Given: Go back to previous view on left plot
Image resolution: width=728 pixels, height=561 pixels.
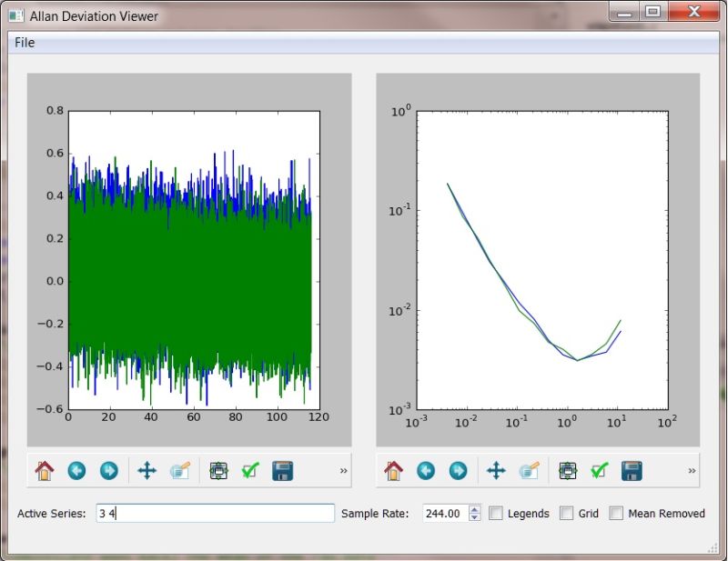Looking at the screenshot, I should click(x=76, y=470).
